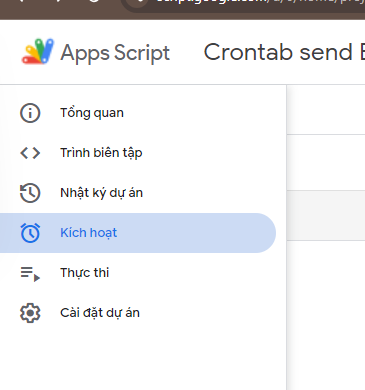Viewport: 365px width, 390px height.
Task: Click the Tổng quan info icon
Action: pos(30,113)
